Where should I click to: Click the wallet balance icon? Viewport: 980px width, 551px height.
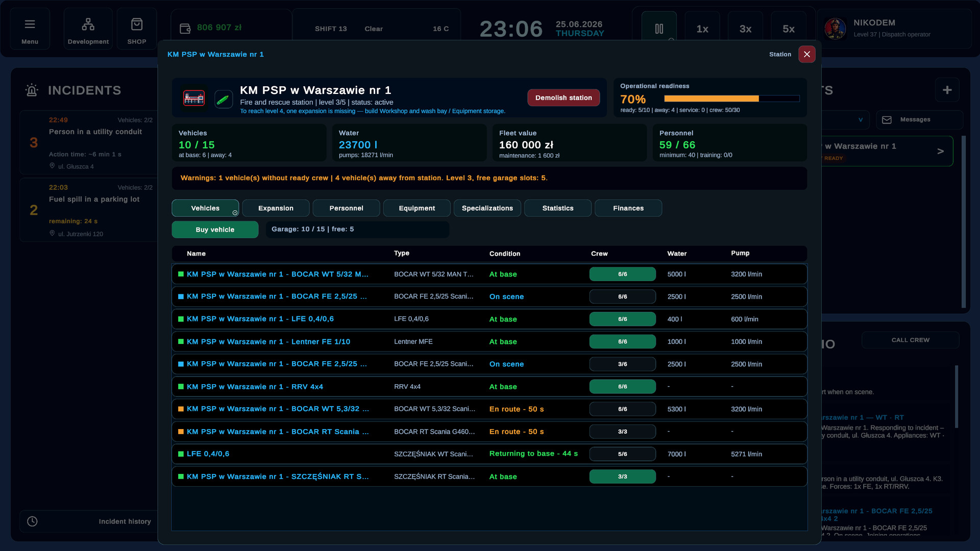(185, 29)
